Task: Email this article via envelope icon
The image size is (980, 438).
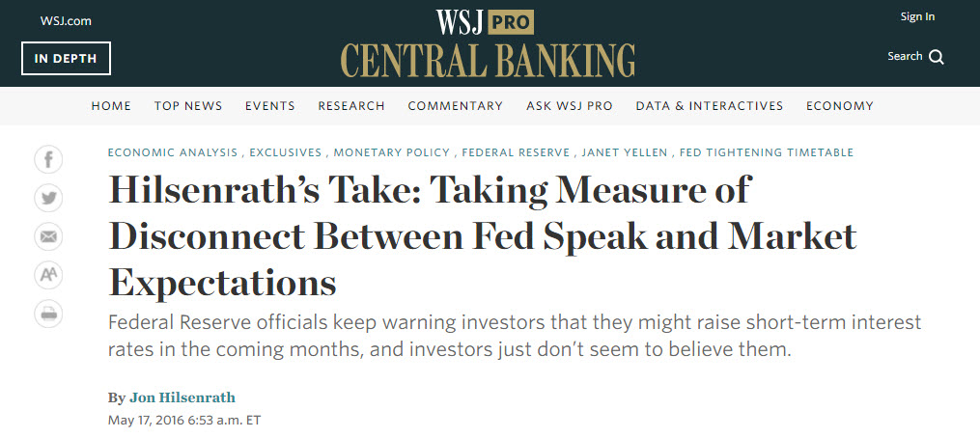Action: coord(48,236)
